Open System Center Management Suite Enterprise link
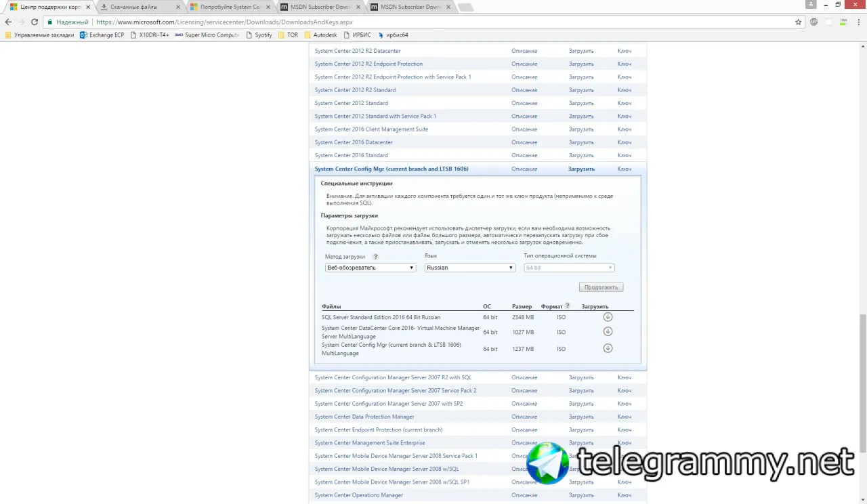Viewport: 867px width, 504px height. [370, 443]
